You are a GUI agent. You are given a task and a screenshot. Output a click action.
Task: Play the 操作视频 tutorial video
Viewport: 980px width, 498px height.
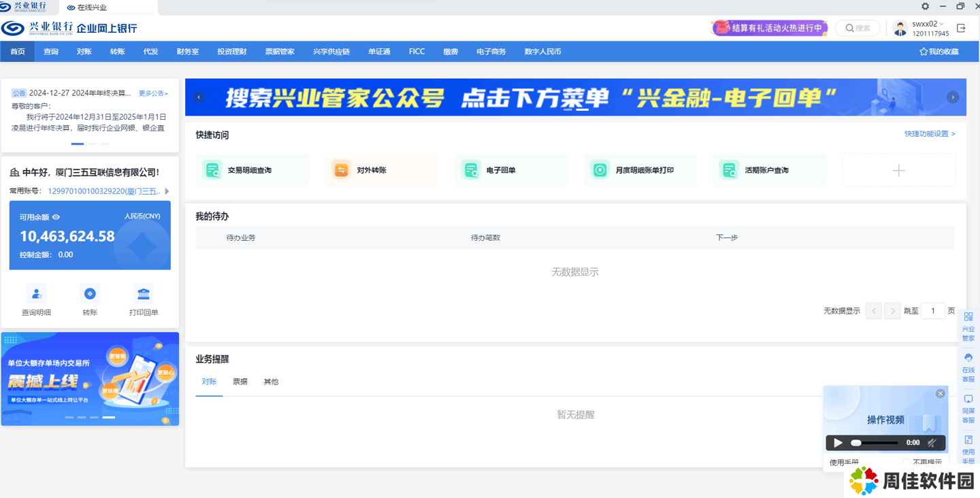pyautogui.click(x=838, y=443)
